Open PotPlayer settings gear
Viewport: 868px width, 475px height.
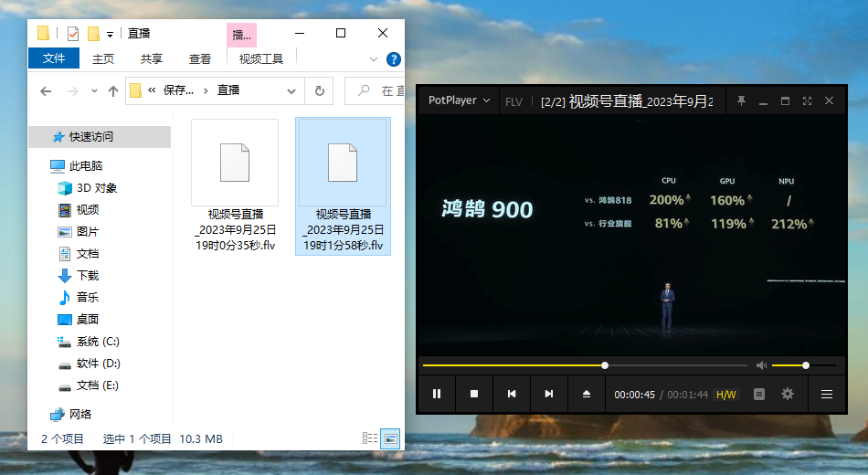(788, 394)
